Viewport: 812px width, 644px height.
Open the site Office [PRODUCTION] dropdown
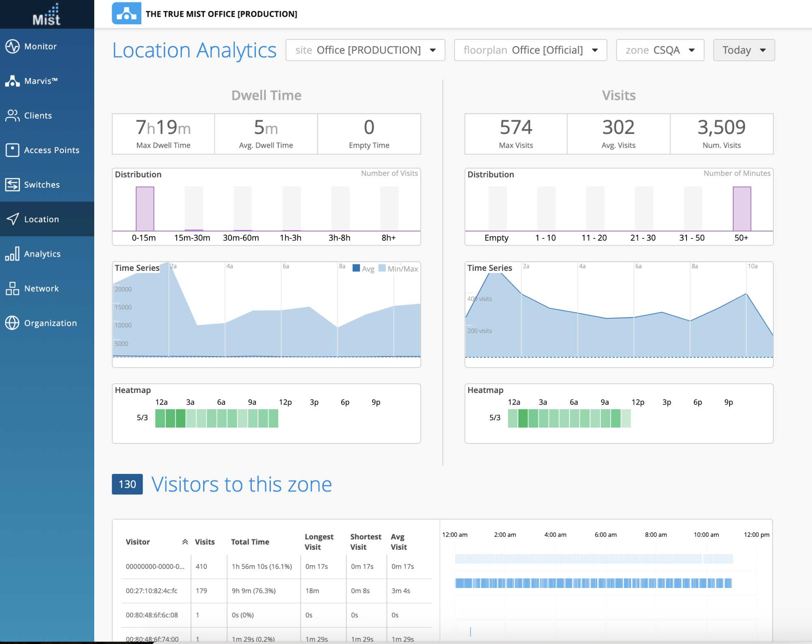tap(365, 50)
